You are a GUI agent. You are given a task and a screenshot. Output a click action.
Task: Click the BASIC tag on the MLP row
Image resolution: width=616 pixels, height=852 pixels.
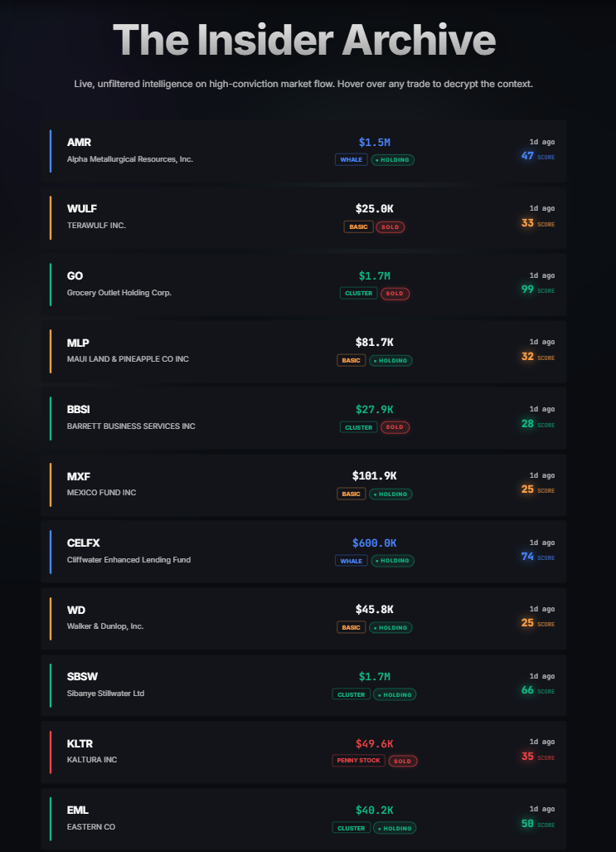point(352,360)
